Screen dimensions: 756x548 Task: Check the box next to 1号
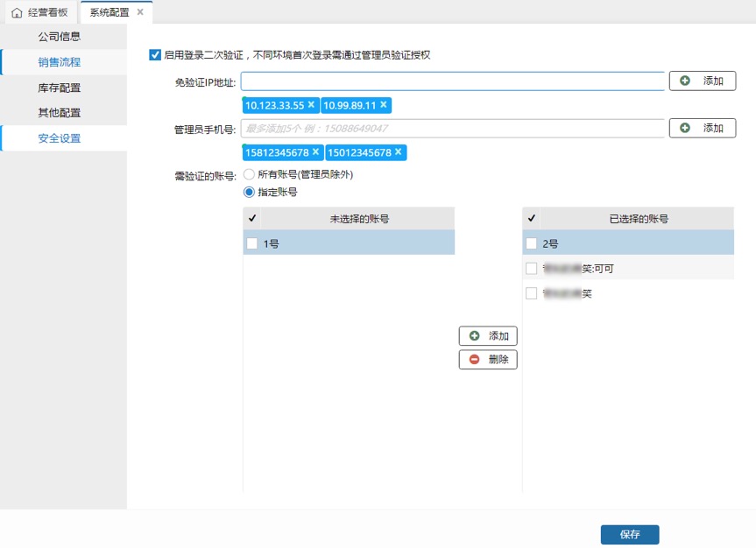point(252,244)
